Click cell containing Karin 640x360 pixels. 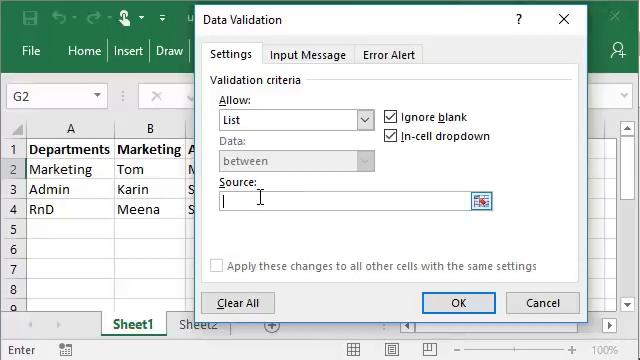pyautogui.click(x=150, y=189)
